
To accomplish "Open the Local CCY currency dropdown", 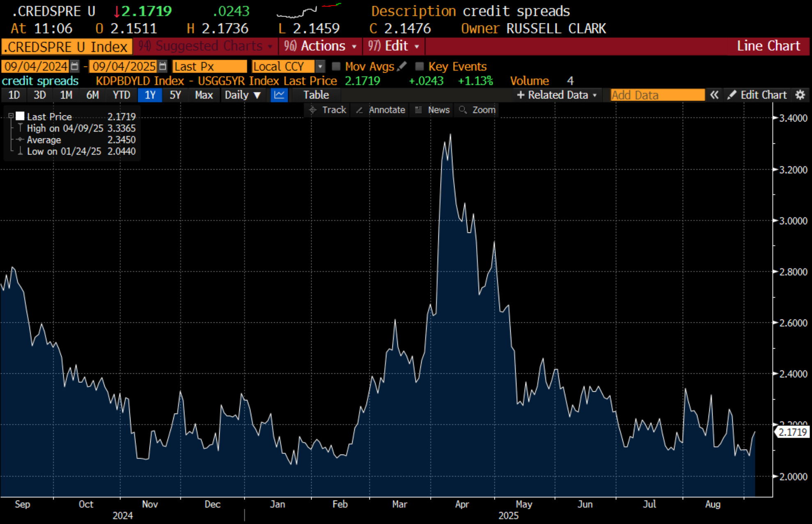I will (x=320, y=66).
